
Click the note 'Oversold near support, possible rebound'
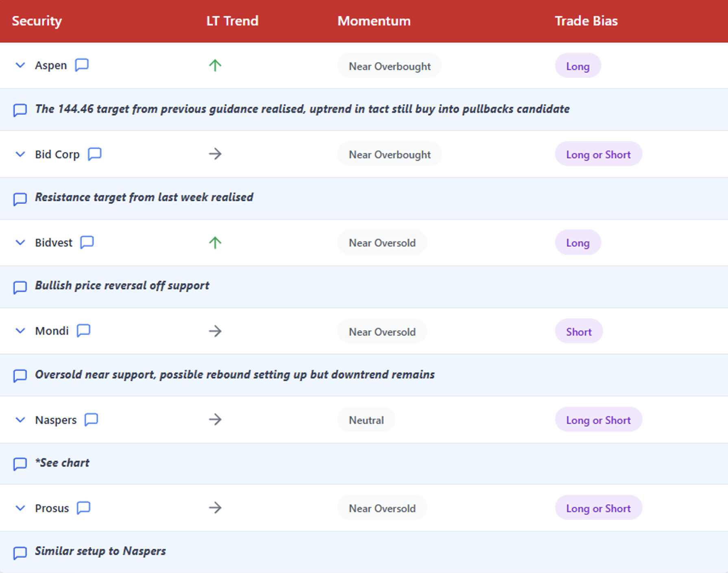[x=235, y=374]
